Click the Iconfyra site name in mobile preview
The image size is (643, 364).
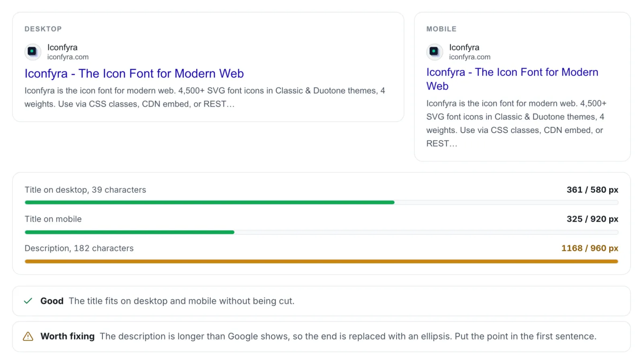click(x=464, y=47)
